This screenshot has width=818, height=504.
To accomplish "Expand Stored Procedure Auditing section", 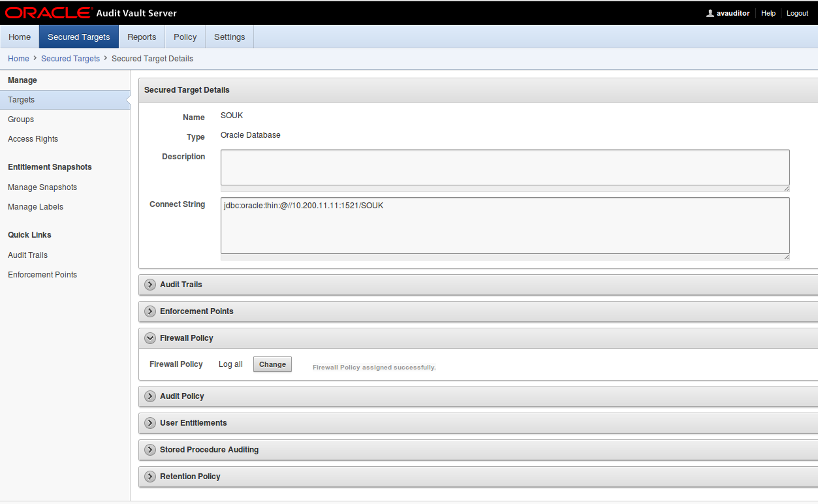I will 150,450.
